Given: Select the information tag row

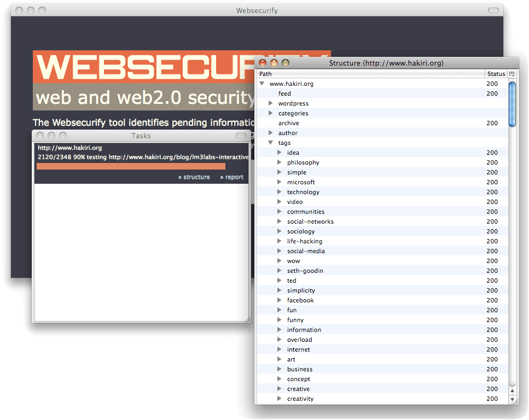Looking at the screenshot, I should pos(382,330).
